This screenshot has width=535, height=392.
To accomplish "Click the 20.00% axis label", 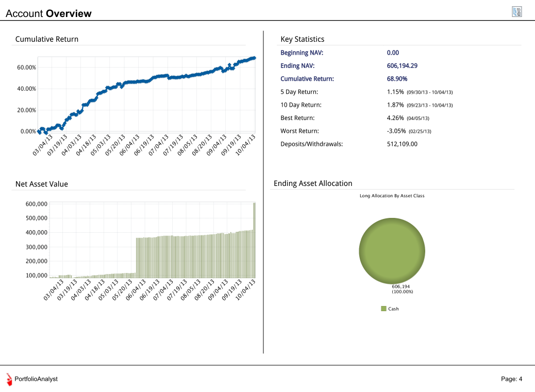I will click(27, 110).
